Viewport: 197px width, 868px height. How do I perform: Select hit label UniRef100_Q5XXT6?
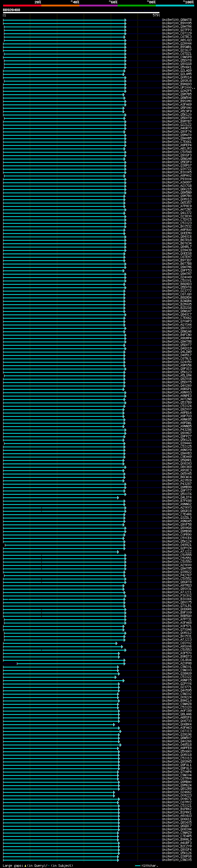(x=177, y=494)
